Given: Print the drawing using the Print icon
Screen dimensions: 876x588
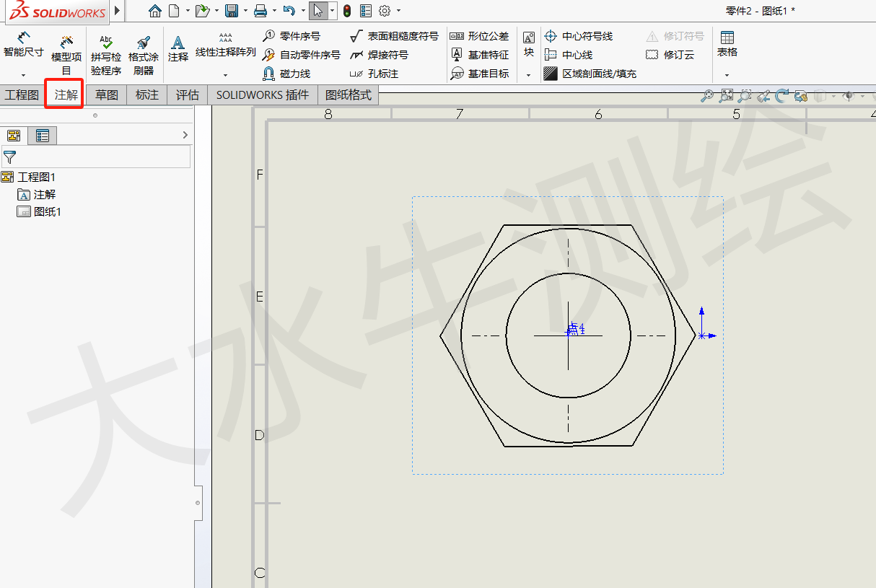Looking at the screenshot, I should [260, 11].
